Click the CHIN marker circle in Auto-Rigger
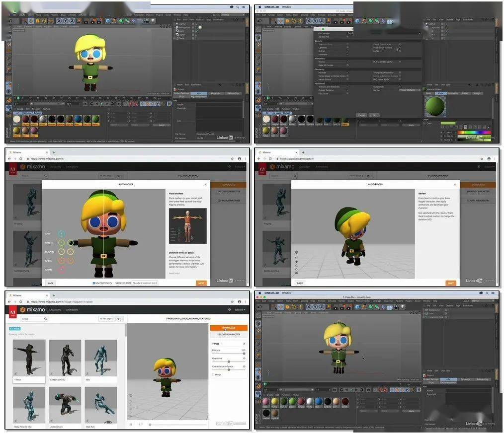This screenshot has width=504, height=434. click(61, 234)
